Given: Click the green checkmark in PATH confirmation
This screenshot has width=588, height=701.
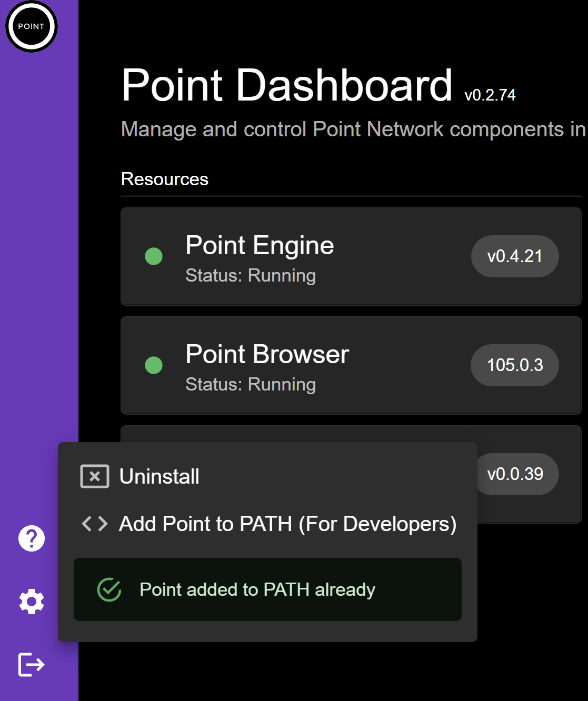Looking at the screenshot, I should click(109, 589).
